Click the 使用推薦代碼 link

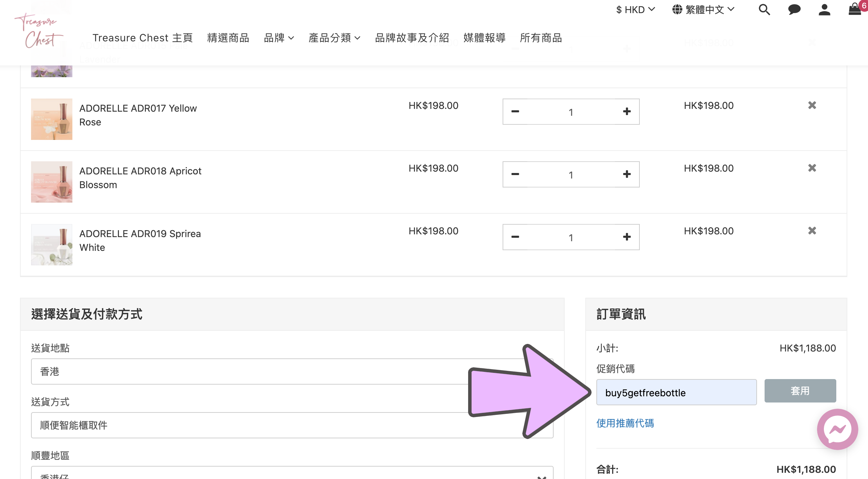625,423
